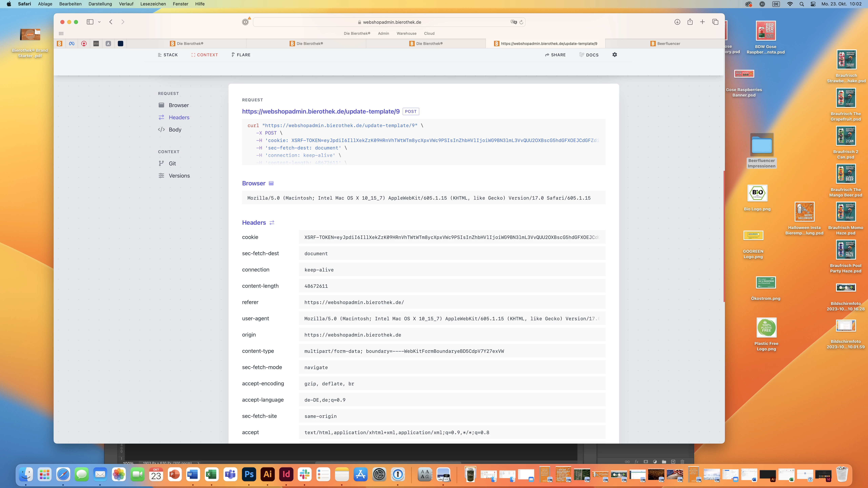Jump to Body section in sidebar
Screen dimensions: 868x488
170,129
